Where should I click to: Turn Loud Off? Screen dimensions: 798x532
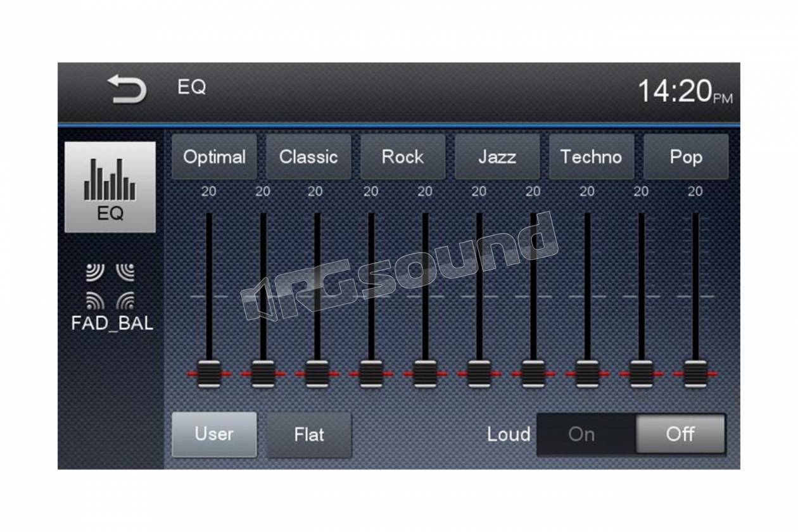680,434
